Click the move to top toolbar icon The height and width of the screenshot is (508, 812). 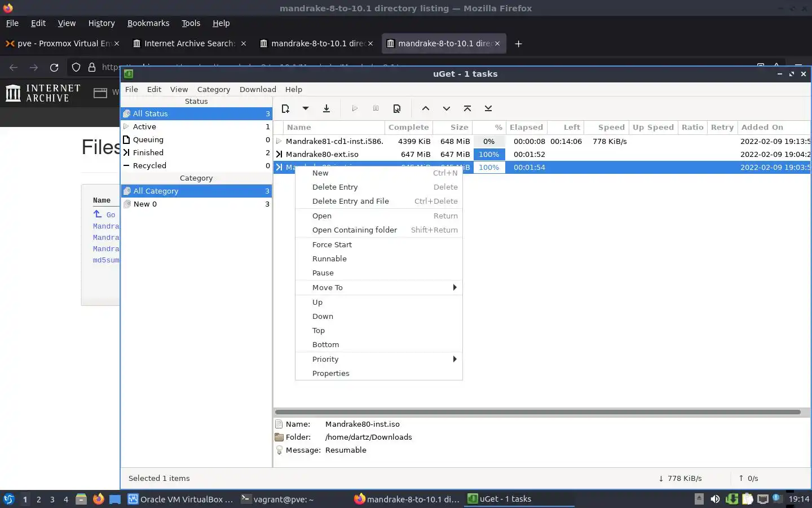[x=467, y=108]
